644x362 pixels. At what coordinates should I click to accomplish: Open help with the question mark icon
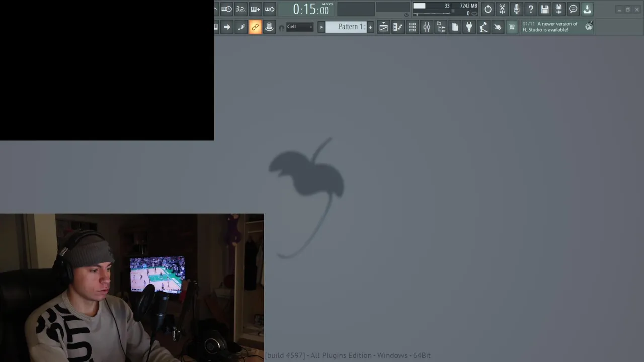pos(530,9)
